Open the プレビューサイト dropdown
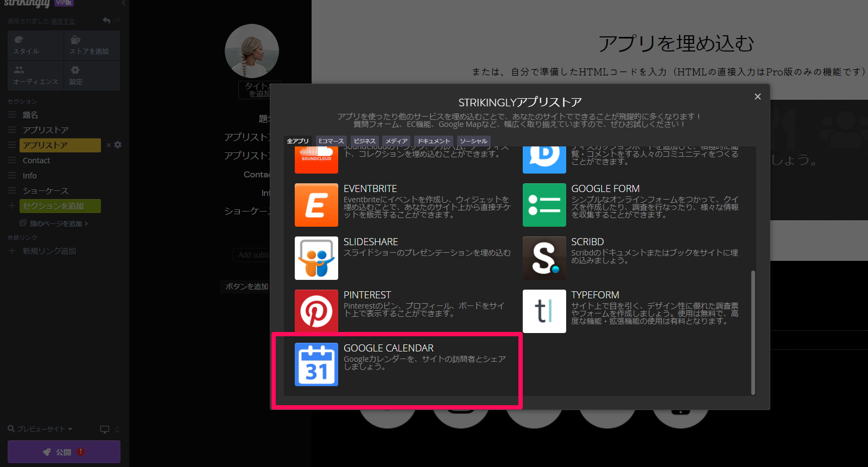This screenshot has height=467, width=868. tap(40, 429)
